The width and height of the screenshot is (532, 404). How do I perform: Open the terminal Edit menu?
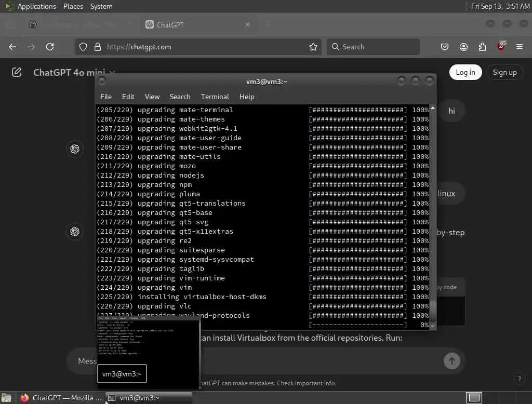[x=128, y=97]
